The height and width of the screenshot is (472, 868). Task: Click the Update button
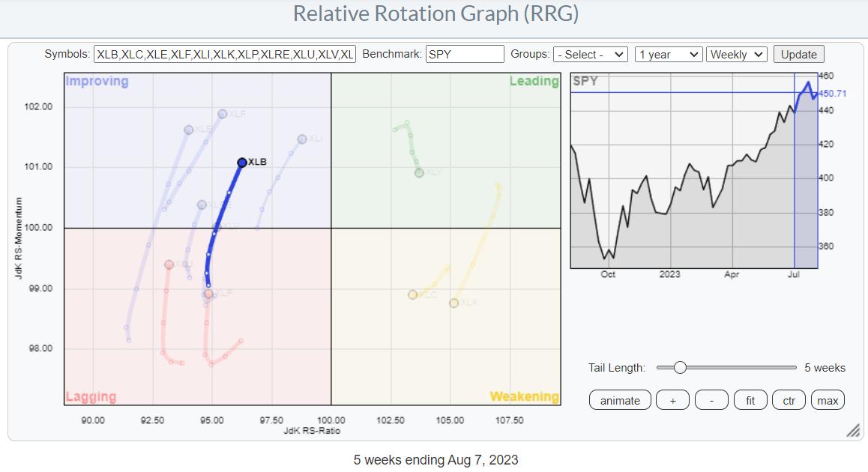(x=798, y=55)
